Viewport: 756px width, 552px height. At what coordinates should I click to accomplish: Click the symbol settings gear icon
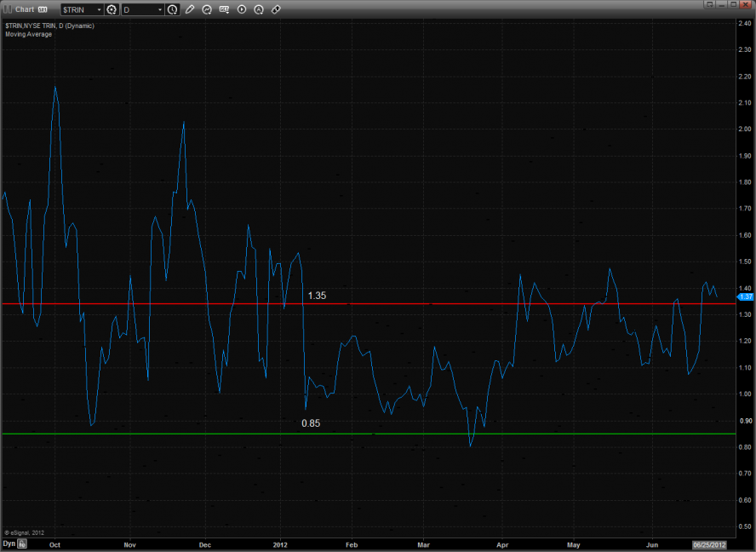pyautogui.click(x=112, y=9)
